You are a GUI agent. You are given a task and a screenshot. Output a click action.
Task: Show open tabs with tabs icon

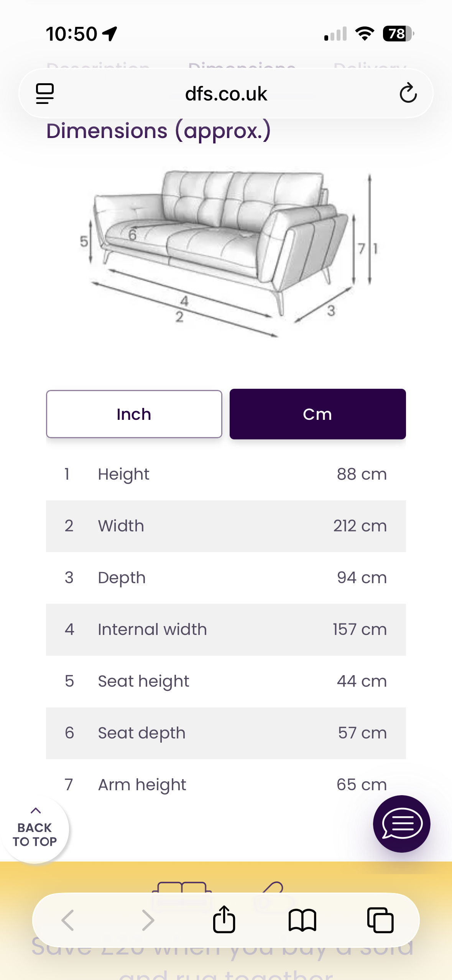pos(380,920)
